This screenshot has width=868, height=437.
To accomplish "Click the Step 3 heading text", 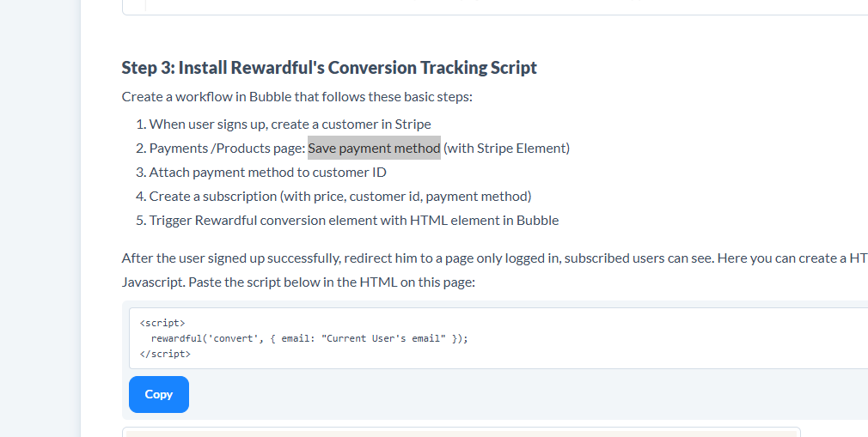I will tap(329, 68).
